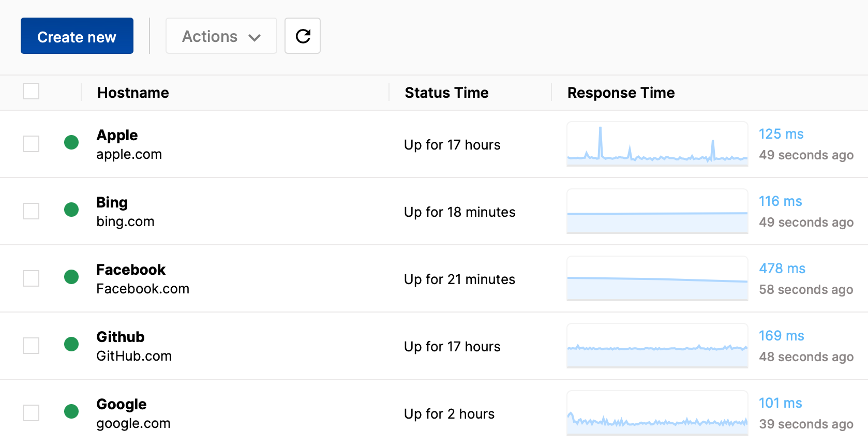868x445 pixels.
Task: Click the apple.com domain text
Action: click(x=129, y=154)
